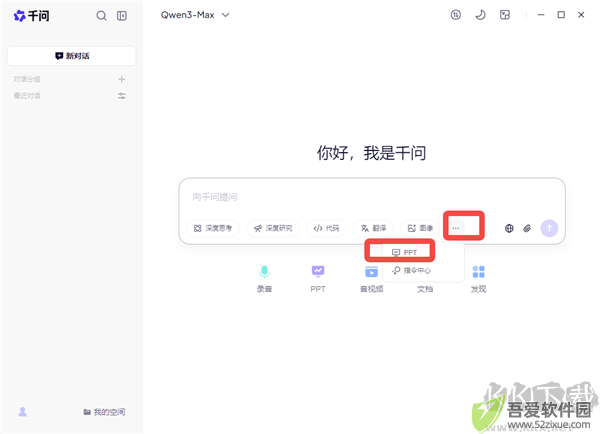
Task: Open recent conversations filter settings
Action: 122,96
